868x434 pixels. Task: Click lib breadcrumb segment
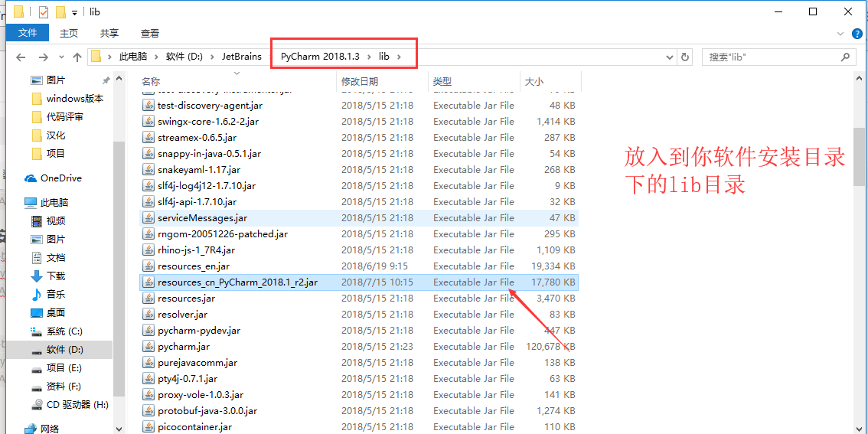click(x=384, y=57)
